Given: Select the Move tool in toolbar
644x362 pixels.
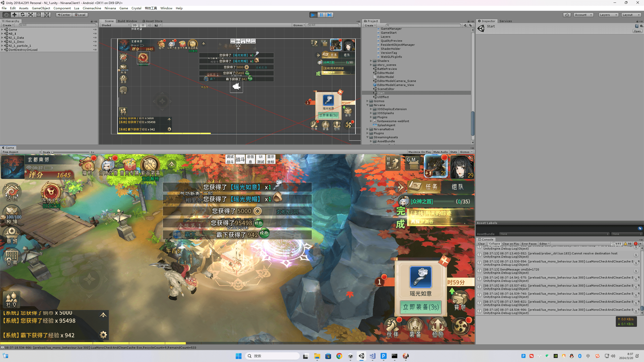Looking at the screenshot, I should 14,15.
